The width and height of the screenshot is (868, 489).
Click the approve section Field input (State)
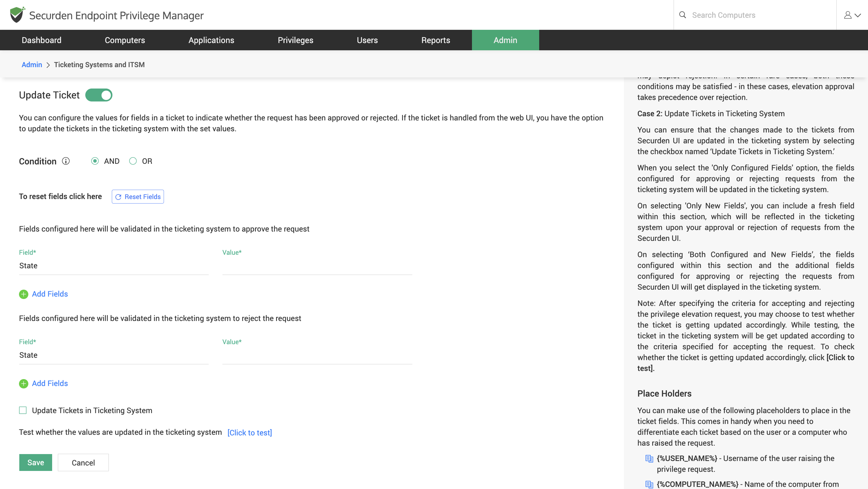[114, 266]
